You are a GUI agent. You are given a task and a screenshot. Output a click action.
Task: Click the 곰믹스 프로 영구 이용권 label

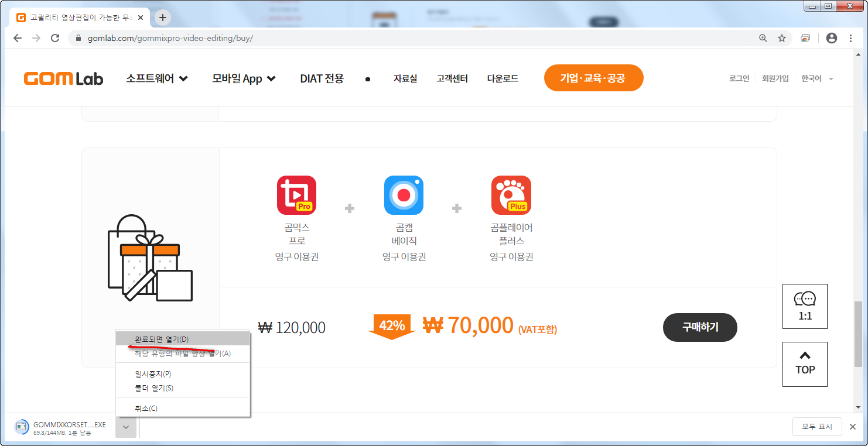297,242
